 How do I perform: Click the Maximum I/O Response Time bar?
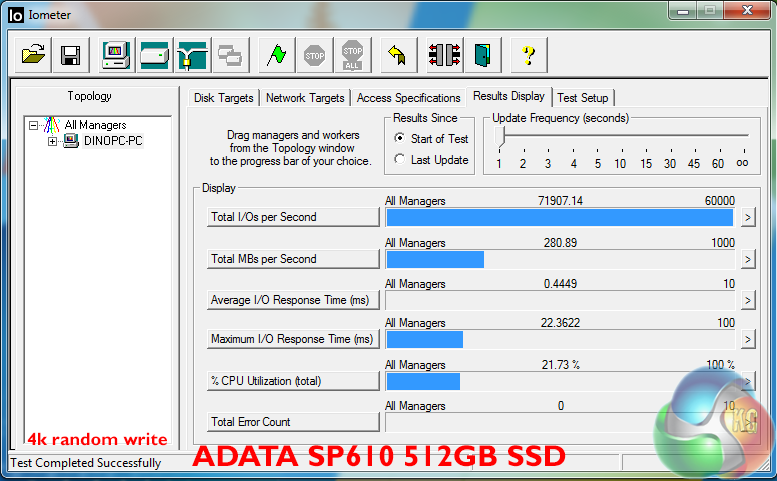pyautogui.click(x=560, y=340)
